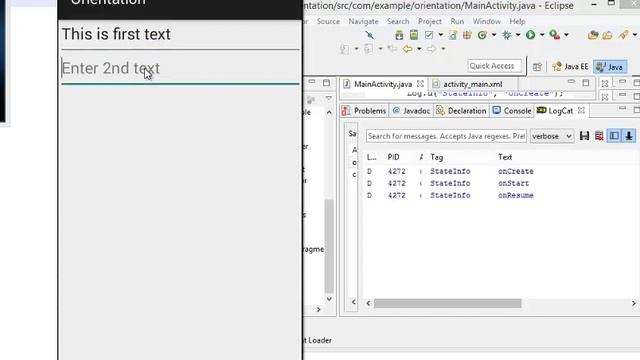The height and width of the screenshot is (360, 640).
Task: Click the Run External Tools icon
Action: pos(554,35)
